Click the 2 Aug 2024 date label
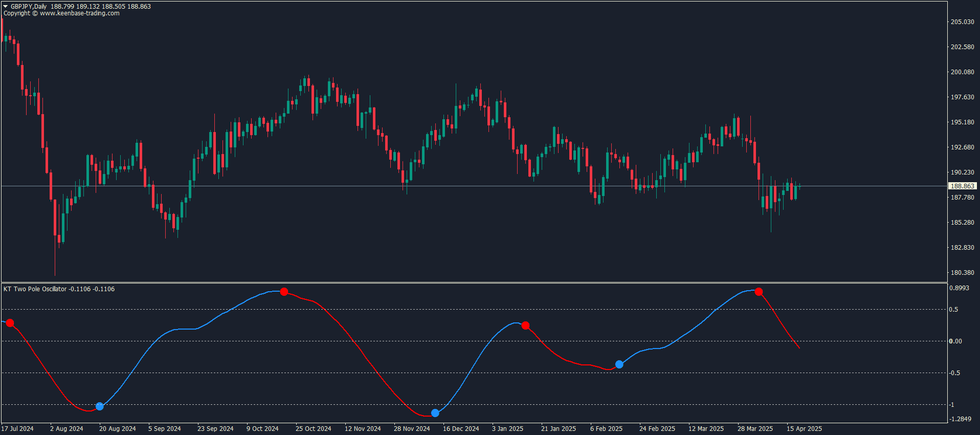The width and height of the screenshot is (980, 435). tap(66, 429)
